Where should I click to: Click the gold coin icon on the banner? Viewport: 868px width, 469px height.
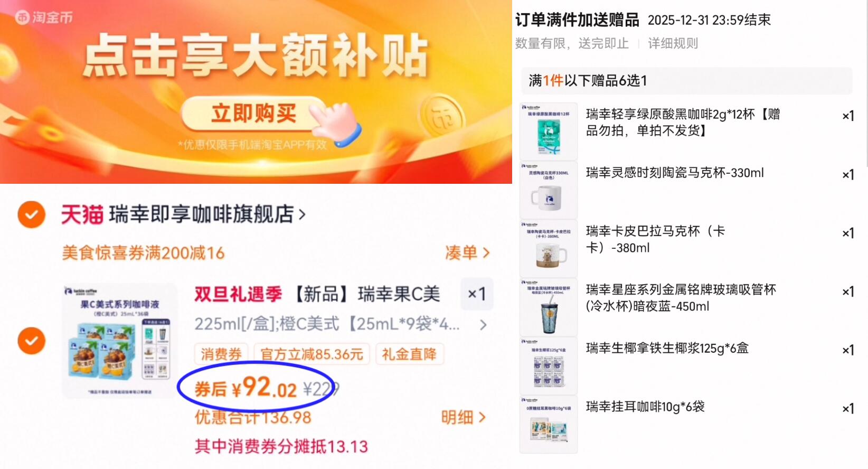(441, 117)
